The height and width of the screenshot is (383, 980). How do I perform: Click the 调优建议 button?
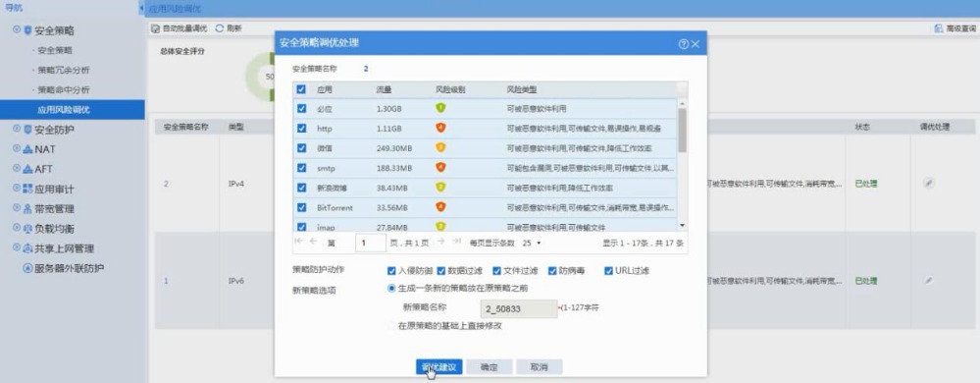(x=438, y=366)
